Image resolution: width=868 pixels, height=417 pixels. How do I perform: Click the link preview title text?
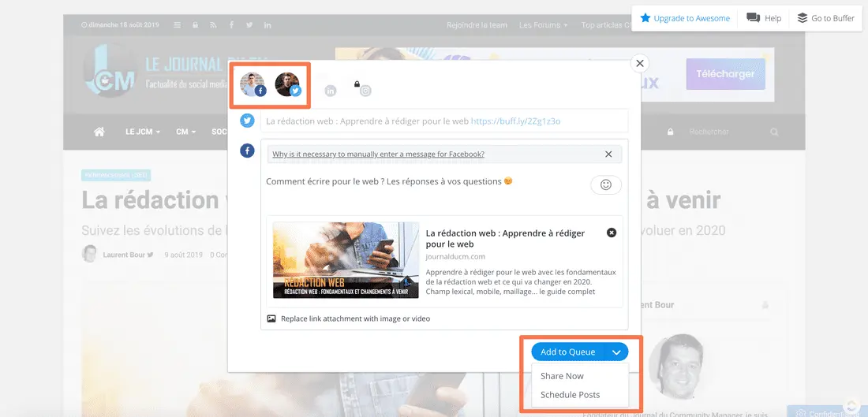pos(505,238)
